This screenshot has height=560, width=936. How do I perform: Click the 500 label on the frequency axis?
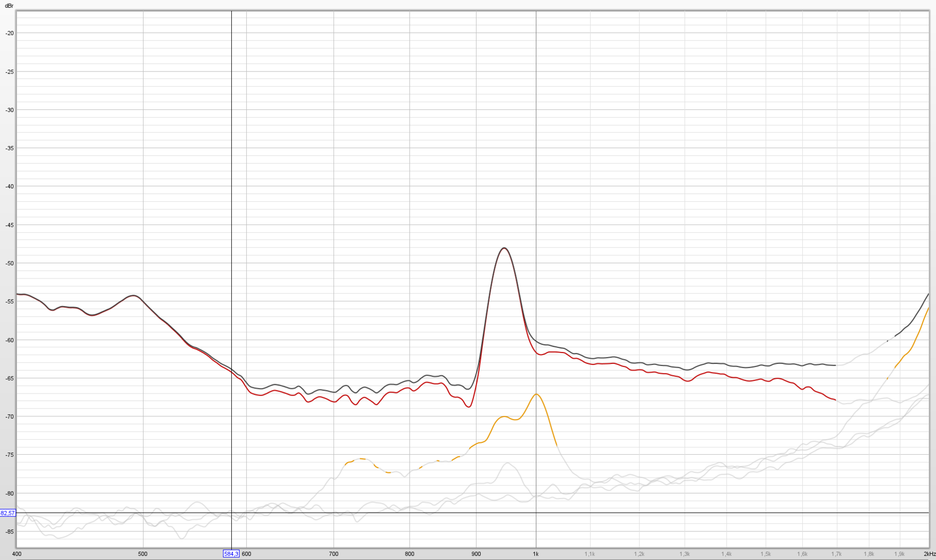[x=143, y=554]
